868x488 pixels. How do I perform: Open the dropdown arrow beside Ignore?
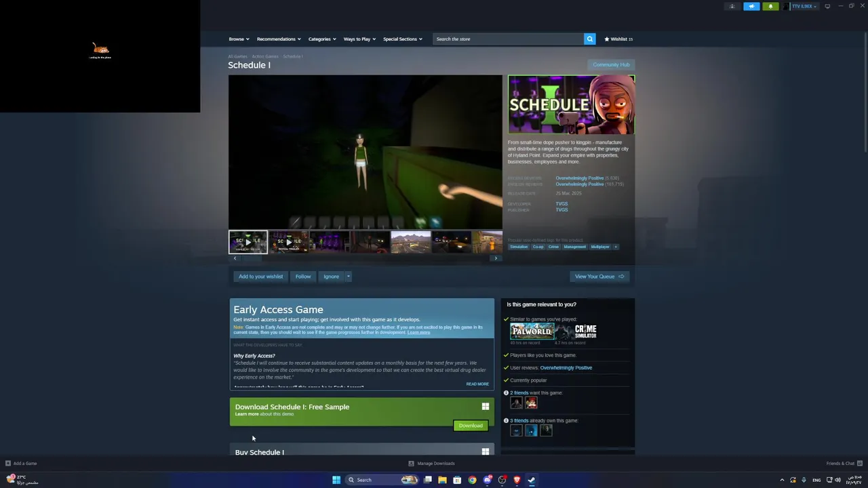coord(348,277)
